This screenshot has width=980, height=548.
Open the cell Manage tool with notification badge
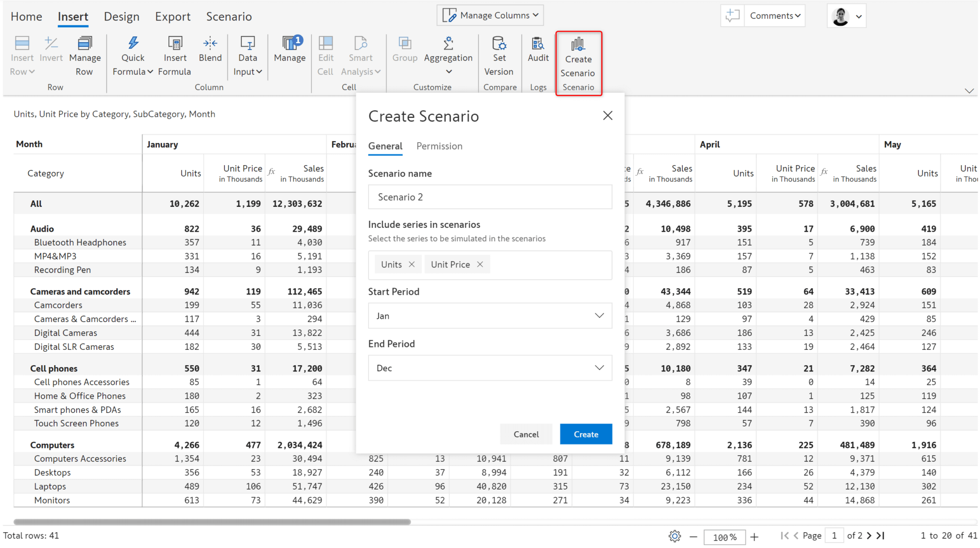tap(290, 50)
